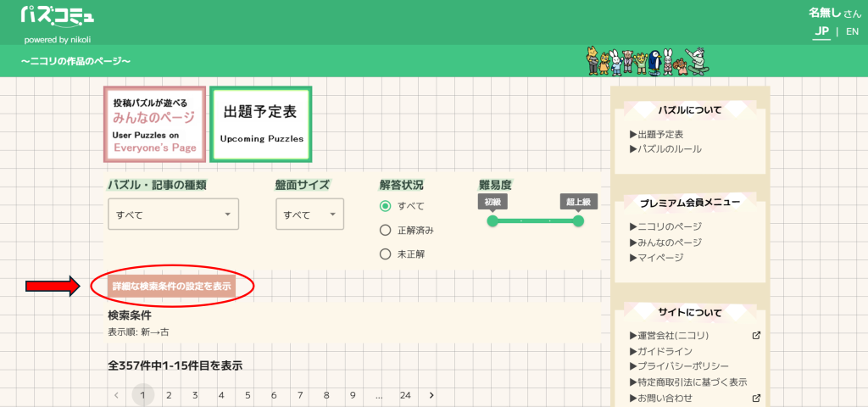
Task: Click the Nikoli mascot characters illustration
Action: pyautogui.click(x=648, y=61)
